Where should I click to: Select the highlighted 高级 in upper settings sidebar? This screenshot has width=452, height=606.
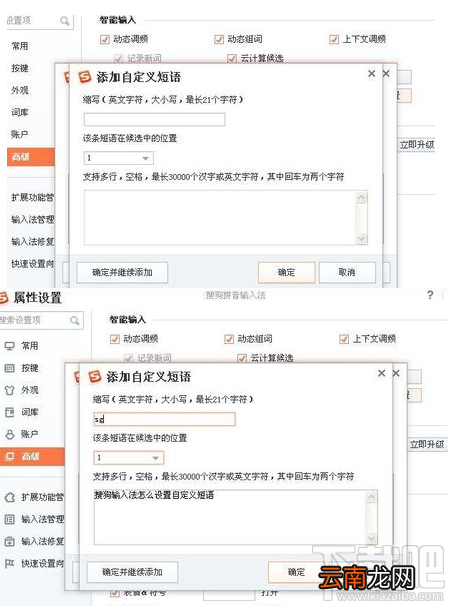(31, 157)
